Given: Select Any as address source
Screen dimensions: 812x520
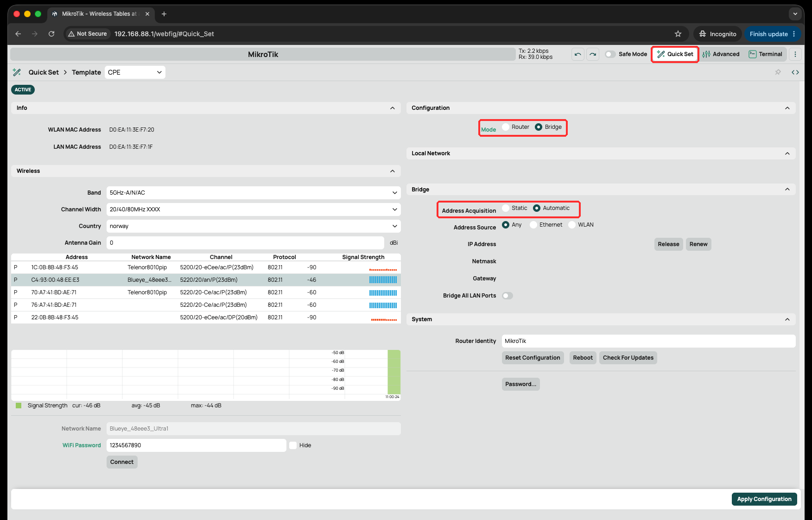Looking at the screenshot, I should click(506, 225).
